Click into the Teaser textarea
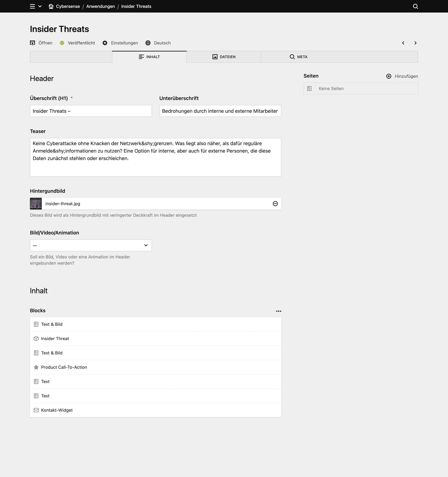Screen dimensions: 448x477 pos(156,157)
